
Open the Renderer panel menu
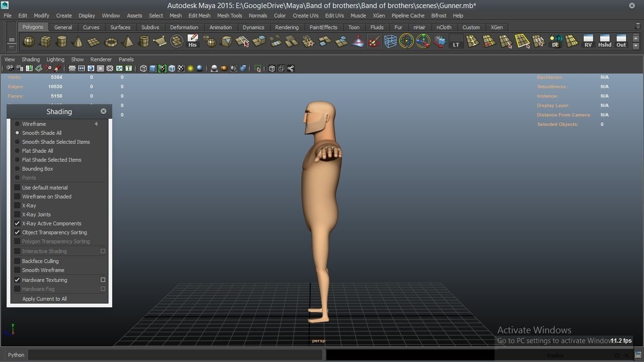coord(101,59)
